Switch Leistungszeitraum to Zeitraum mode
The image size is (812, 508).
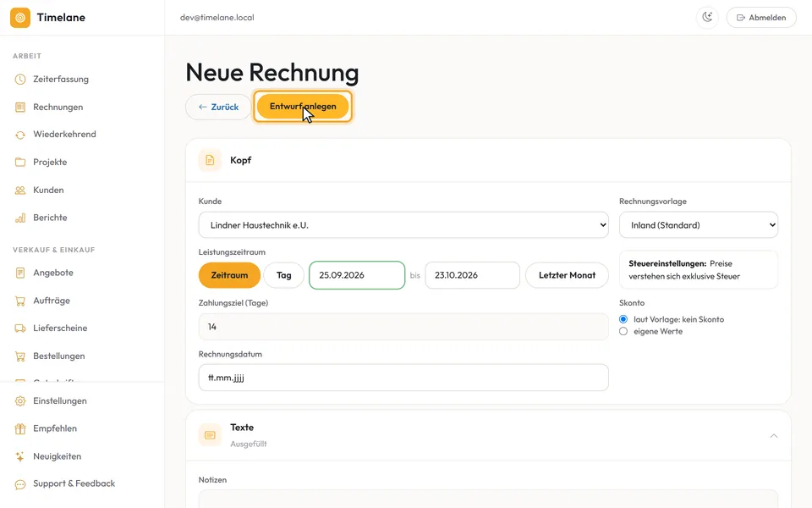[229, 275]
